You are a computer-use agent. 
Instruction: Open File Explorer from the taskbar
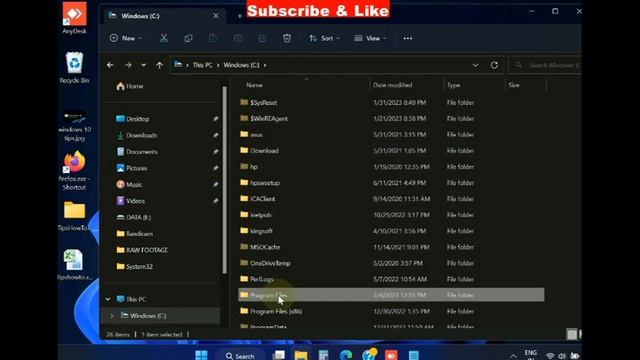click(301, 355)
